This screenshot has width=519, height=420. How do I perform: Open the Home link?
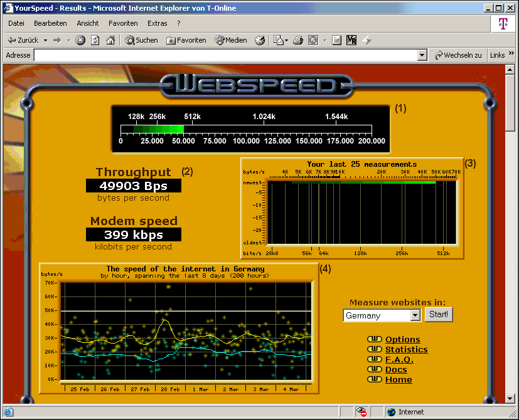(399, 379)
